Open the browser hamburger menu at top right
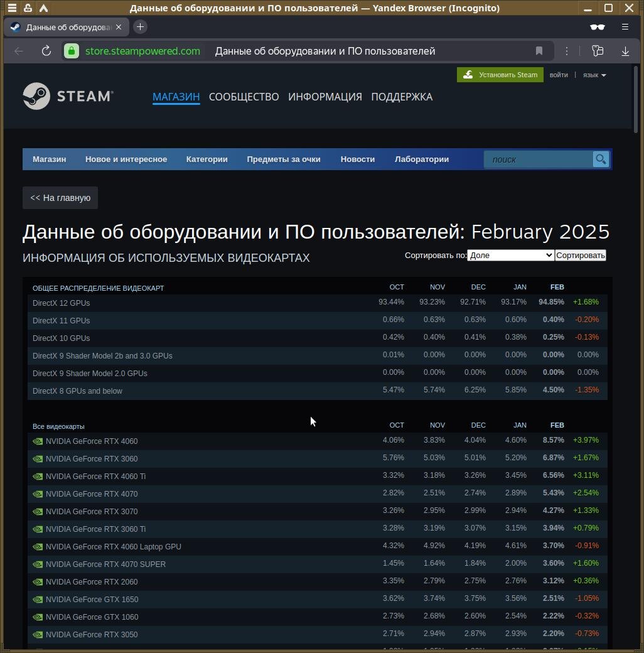644x653 pixels. 625,26
